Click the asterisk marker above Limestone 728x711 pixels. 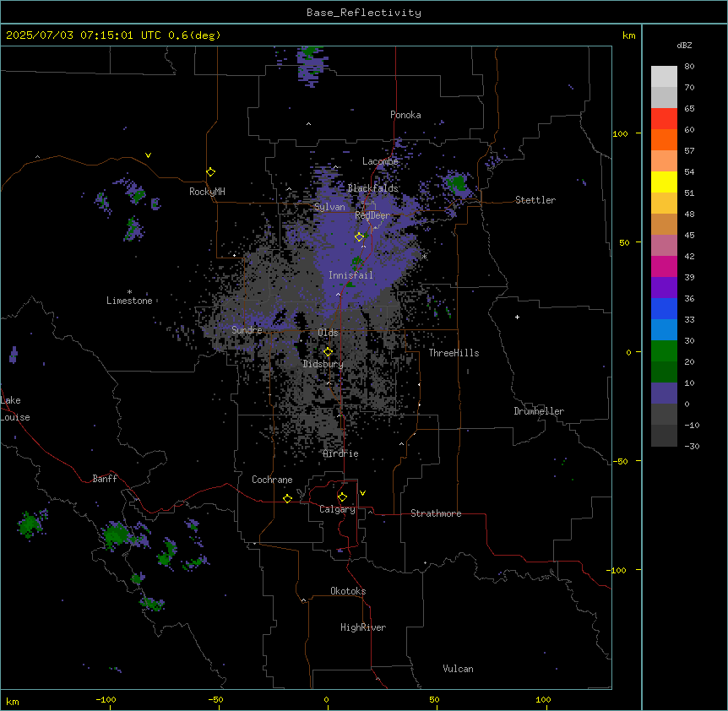click(x=129, y=292)
